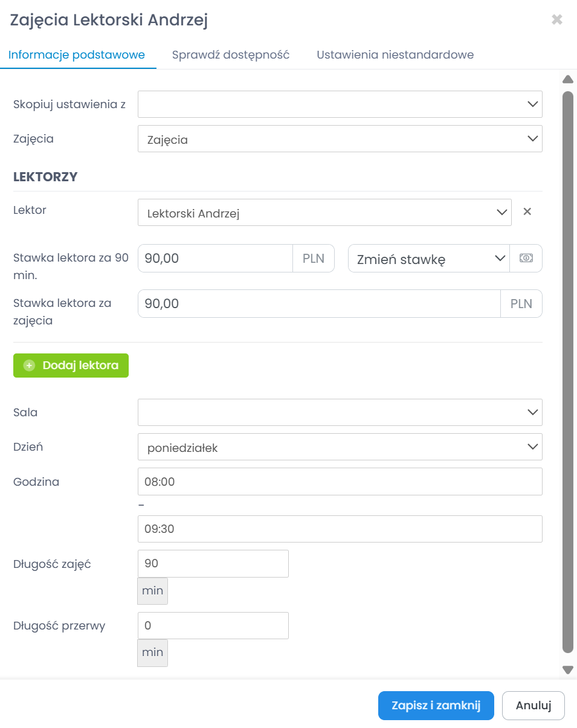Select the Informacje podstawowe tab
The image size is (577, 728).
coord(77,55)
